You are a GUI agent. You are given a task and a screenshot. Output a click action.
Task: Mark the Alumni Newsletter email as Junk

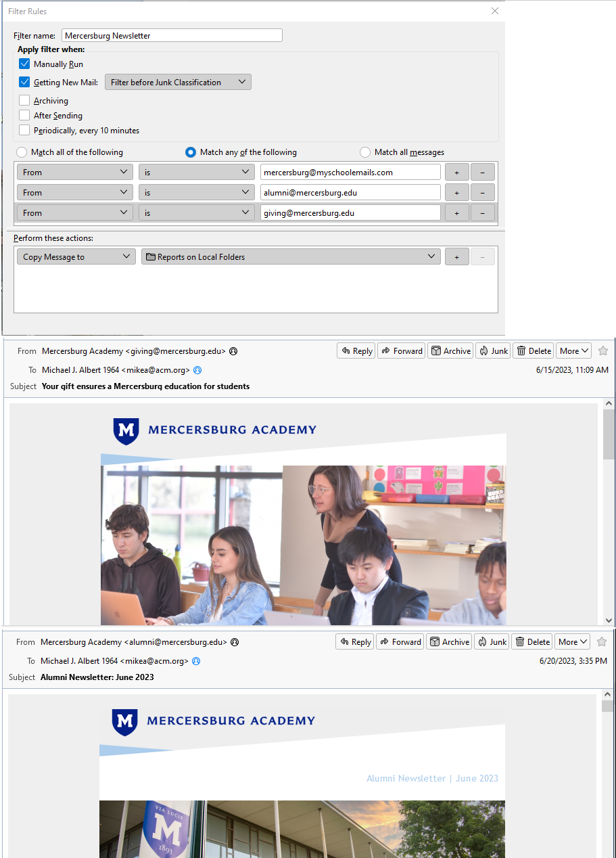492,642
